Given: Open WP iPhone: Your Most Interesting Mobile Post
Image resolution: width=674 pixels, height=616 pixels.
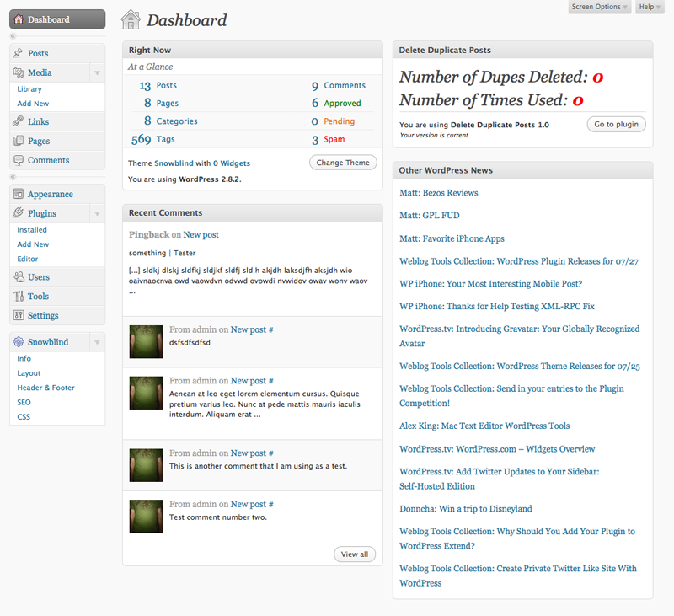Looking at the screenshot, I should pyautogui.click(x=491, y=284).
